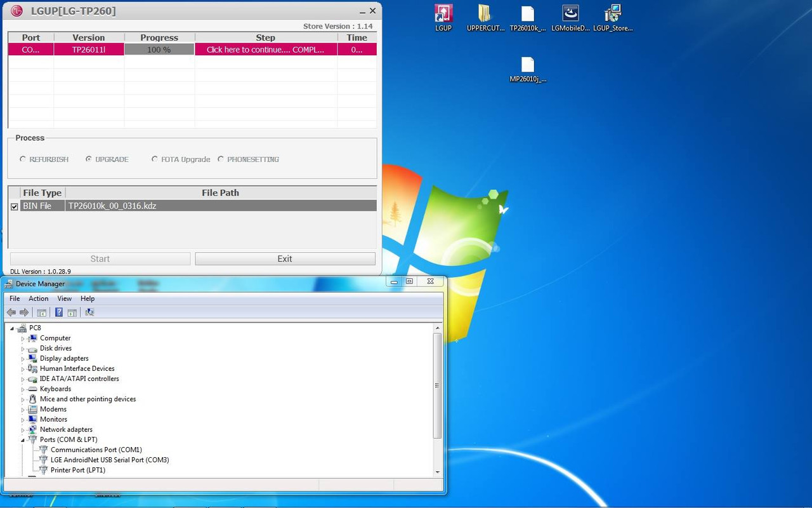Click the Port column header in LGUP
Viewport: 812px width, 508px height.
pyautogui.click(x=31, y=37)
